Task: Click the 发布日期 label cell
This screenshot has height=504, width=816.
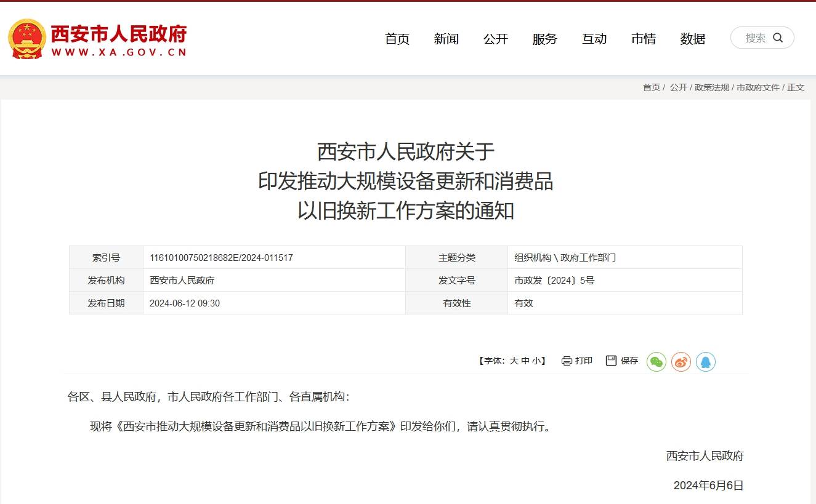Action: coord(106,303)
